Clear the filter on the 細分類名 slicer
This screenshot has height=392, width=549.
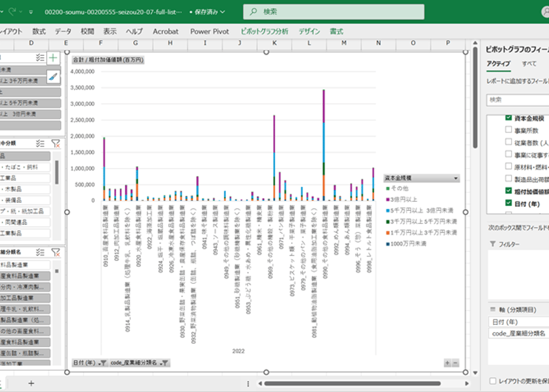[55, 252]
